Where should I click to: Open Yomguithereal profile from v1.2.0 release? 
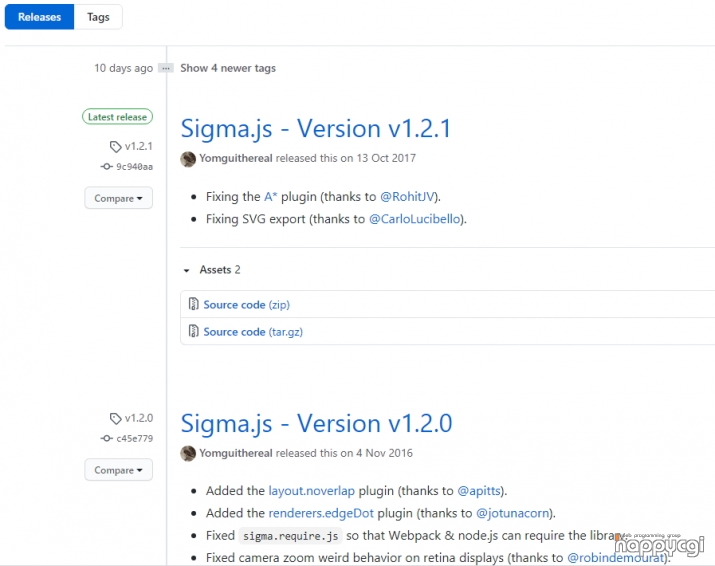(236, 453)
